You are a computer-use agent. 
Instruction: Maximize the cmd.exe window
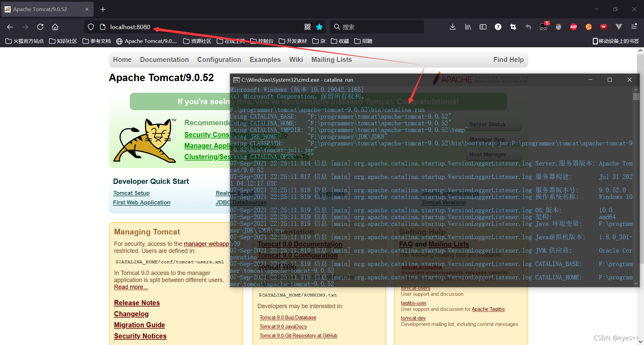tap(610, 80)
